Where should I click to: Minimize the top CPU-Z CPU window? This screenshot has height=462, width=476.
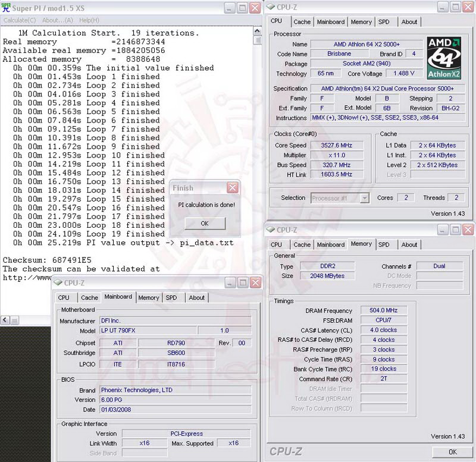point(443,7)
